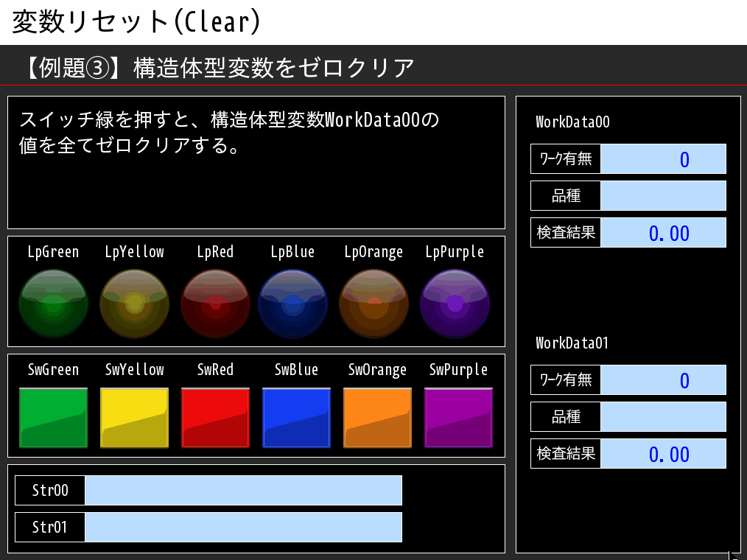The height and width of the screenshot is (560, 747).
Task: Select the Str00 text field
Action: (x=243, y=490)
